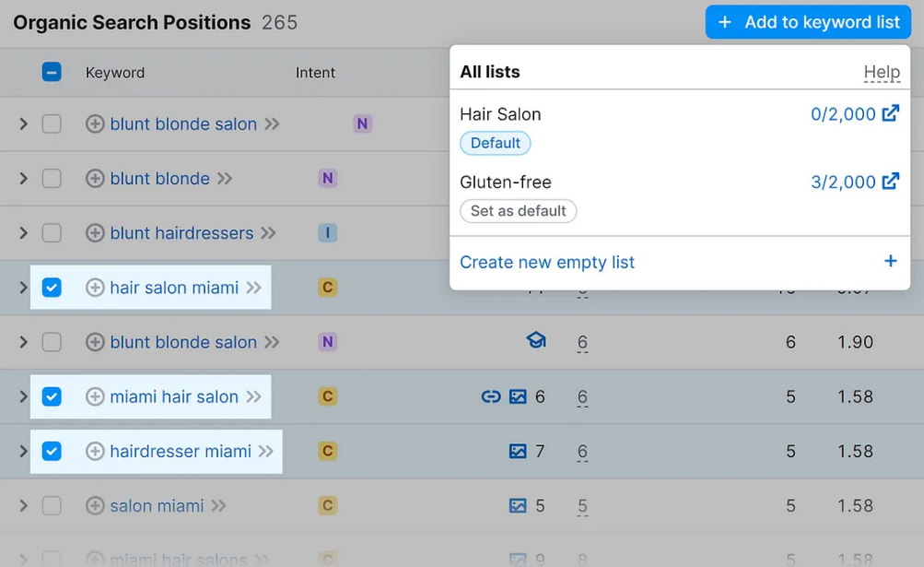Image resolution: width=924 pixels, height=567 pixels.
Task: Click the C intent badge for salon miami
Action: [x=328, y=505]
